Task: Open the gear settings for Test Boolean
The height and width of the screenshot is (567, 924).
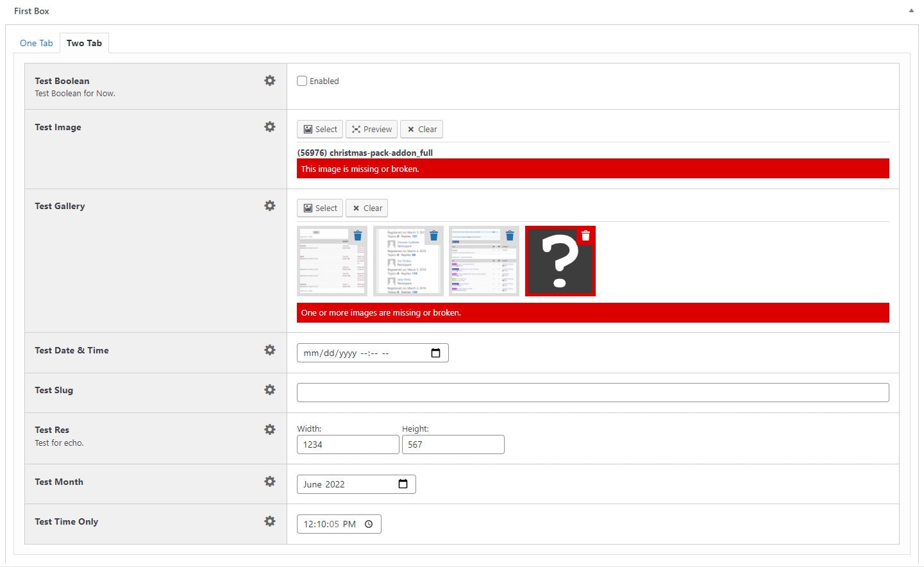Action: click(x=270, y=81)
